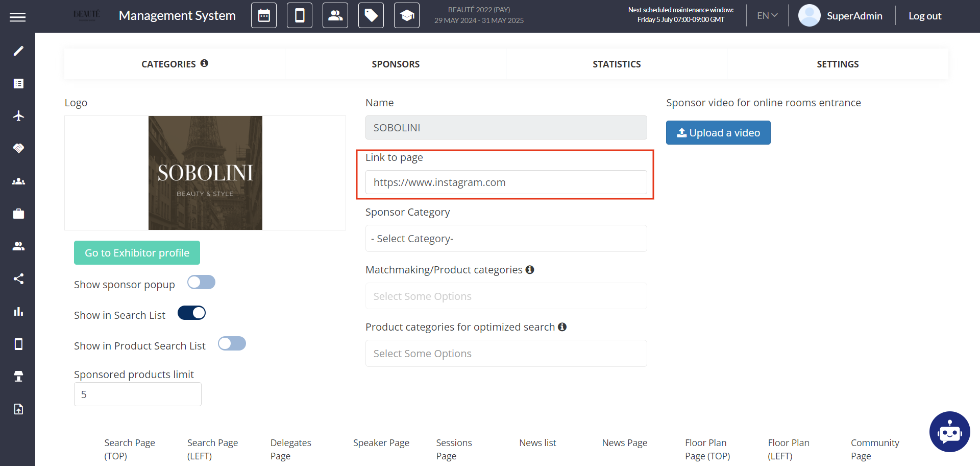This screenshot has width=980, height=466.
Task: Open the podium lamp sidebar icon
Action: tap(18, 377)
